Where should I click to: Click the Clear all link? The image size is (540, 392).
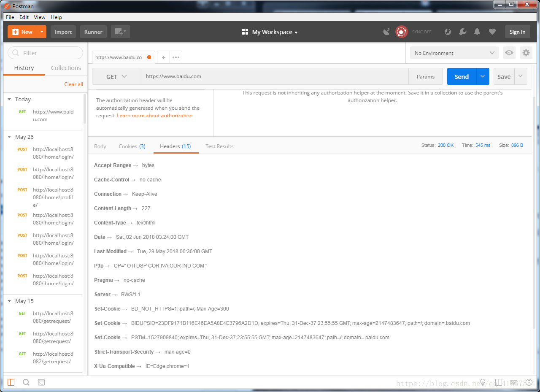73,84
